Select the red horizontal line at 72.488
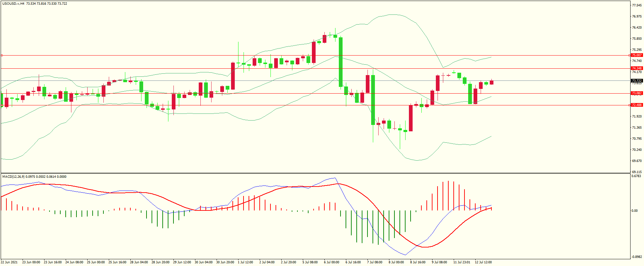Image resolution: width=644 pixels, height=266 pixels. pyautogui.click(x=315, y=105)
